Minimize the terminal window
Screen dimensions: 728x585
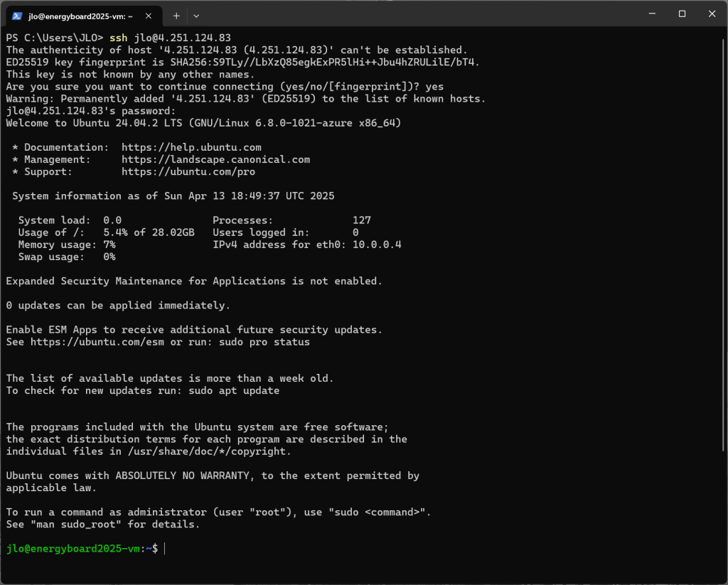pyautogui.click(x=652, y=14)
